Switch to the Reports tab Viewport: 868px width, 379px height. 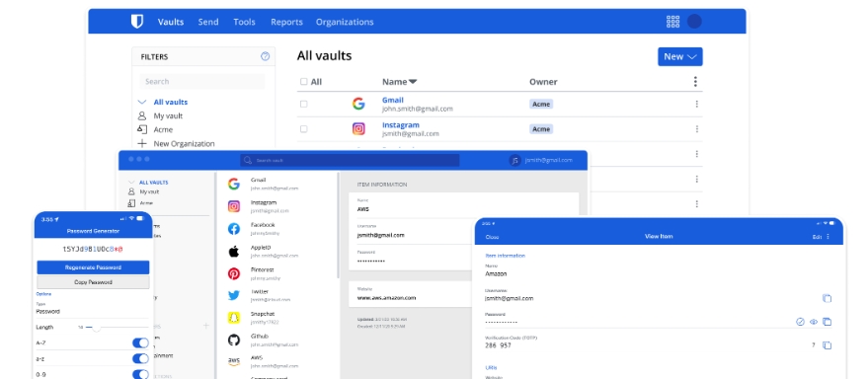coord(286,22)
